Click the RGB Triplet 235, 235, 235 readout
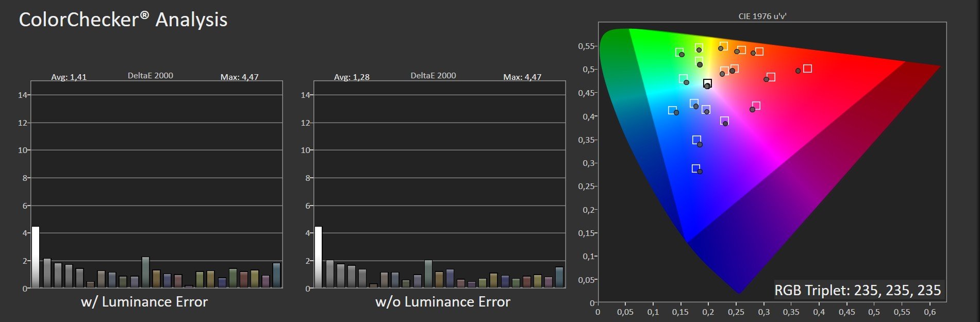The image size is (980, 322). click(857, 291)
